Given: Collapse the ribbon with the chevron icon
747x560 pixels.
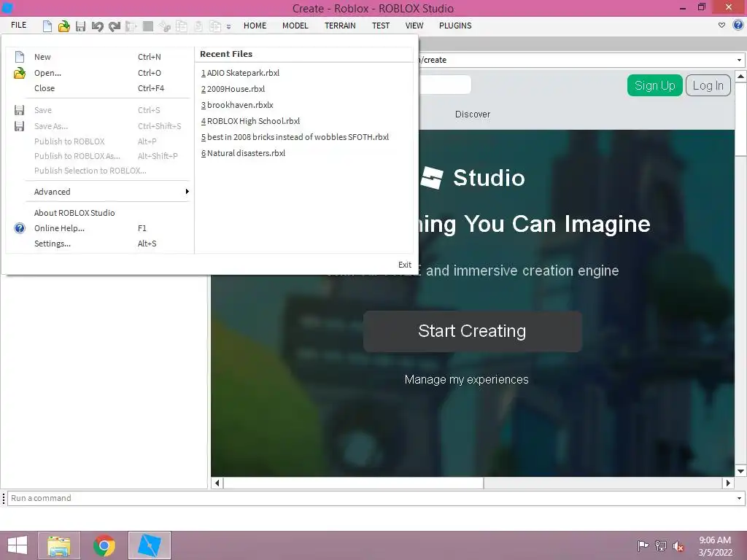Looking at the screenshot, I should click(x=721, y=26).
